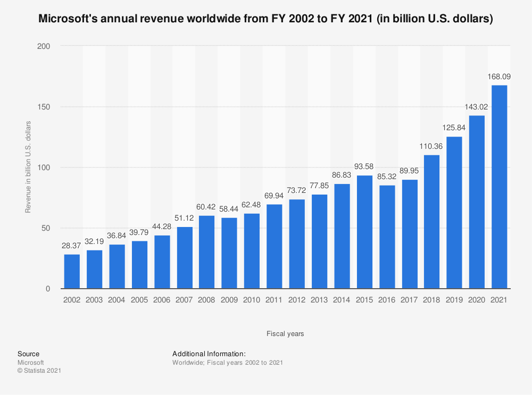Click the 2015 revenue bar
Viewport: 532px width, 395px height.
(x=364, y=232)
